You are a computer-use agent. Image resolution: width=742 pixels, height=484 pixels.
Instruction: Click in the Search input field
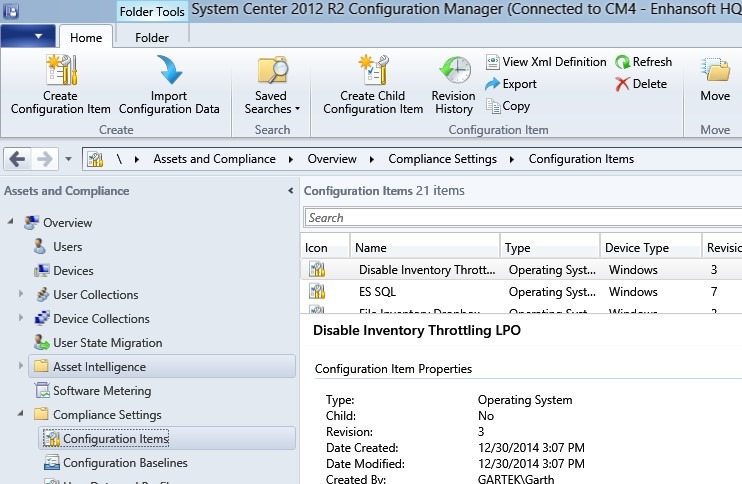(523, 218)
